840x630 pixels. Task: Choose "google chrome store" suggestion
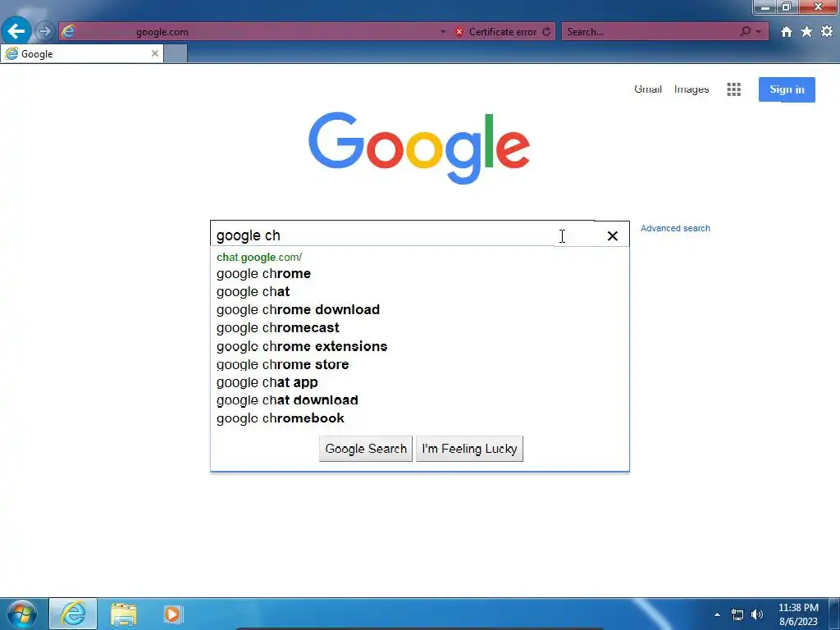(282, 364)
